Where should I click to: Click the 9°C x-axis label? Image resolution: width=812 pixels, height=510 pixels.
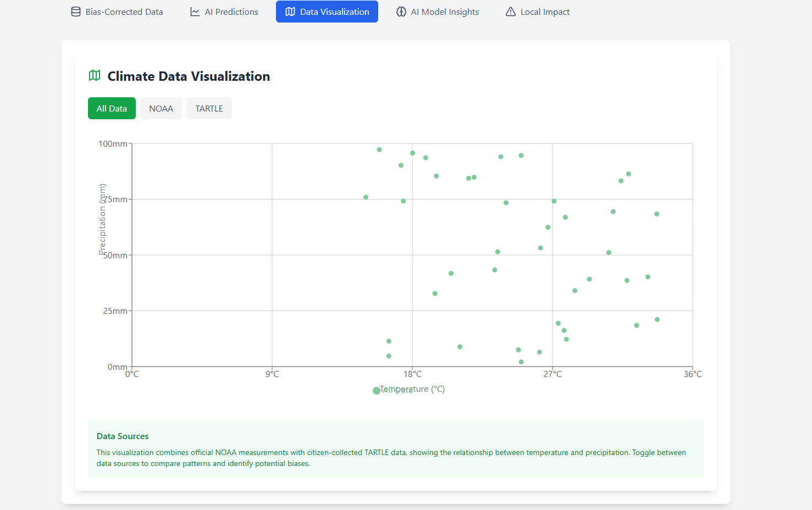(272, 374)
